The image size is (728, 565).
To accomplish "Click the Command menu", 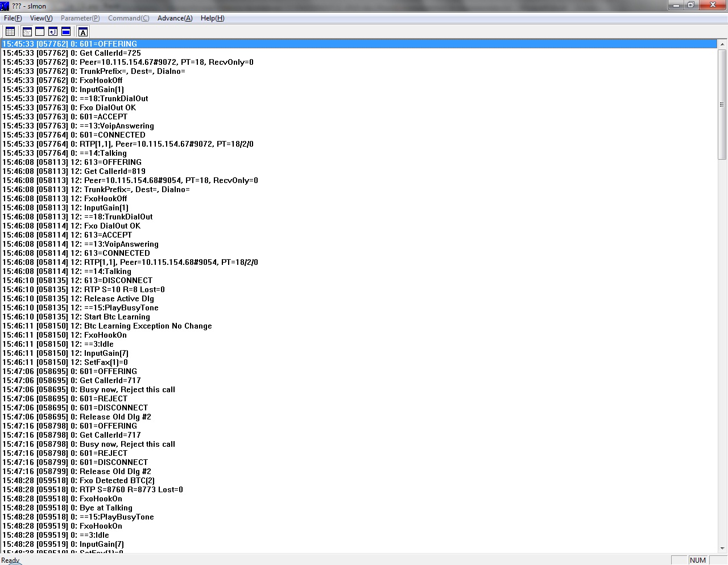I will [x=129, y=18].
